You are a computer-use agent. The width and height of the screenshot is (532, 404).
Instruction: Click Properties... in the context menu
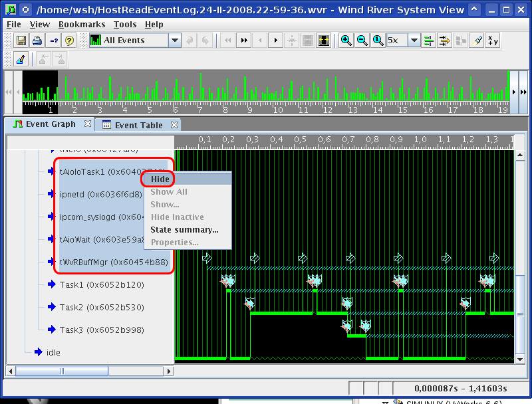pyautogui.click(x=188, y=243)
